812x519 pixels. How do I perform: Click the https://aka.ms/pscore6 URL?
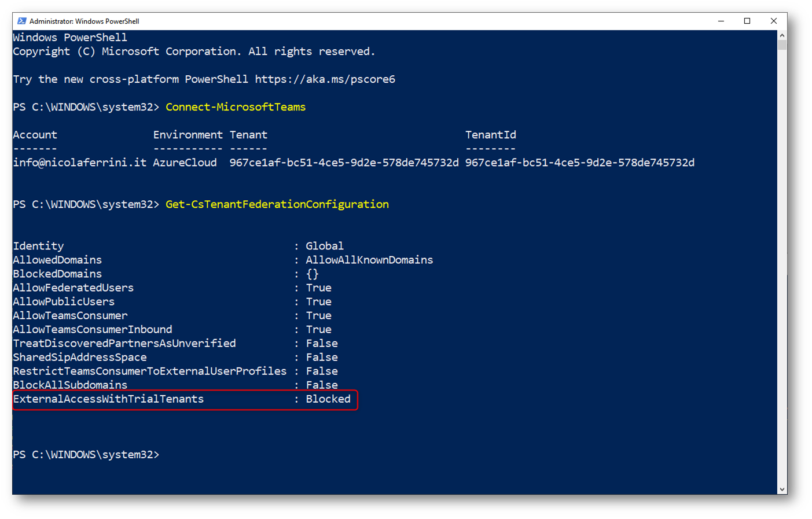point(325,79)
